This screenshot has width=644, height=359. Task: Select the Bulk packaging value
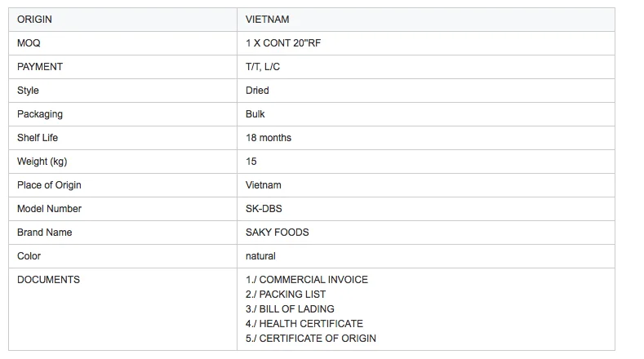[255, 114]
